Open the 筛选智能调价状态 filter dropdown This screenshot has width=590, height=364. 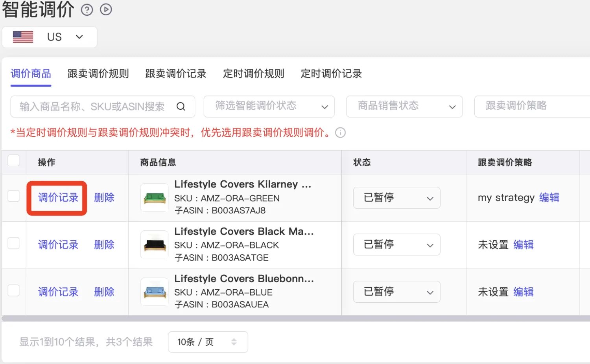pyautogui.click(x=269, y=107)
